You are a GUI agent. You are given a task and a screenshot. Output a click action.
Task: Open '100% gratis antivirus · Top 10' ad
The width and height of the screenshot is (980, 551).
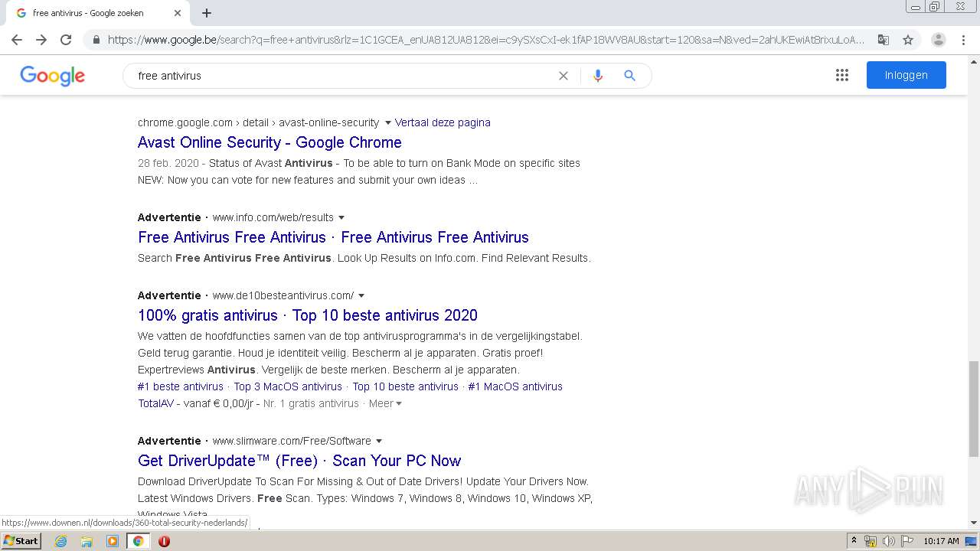pyautogui.click(x=308, y=315)
